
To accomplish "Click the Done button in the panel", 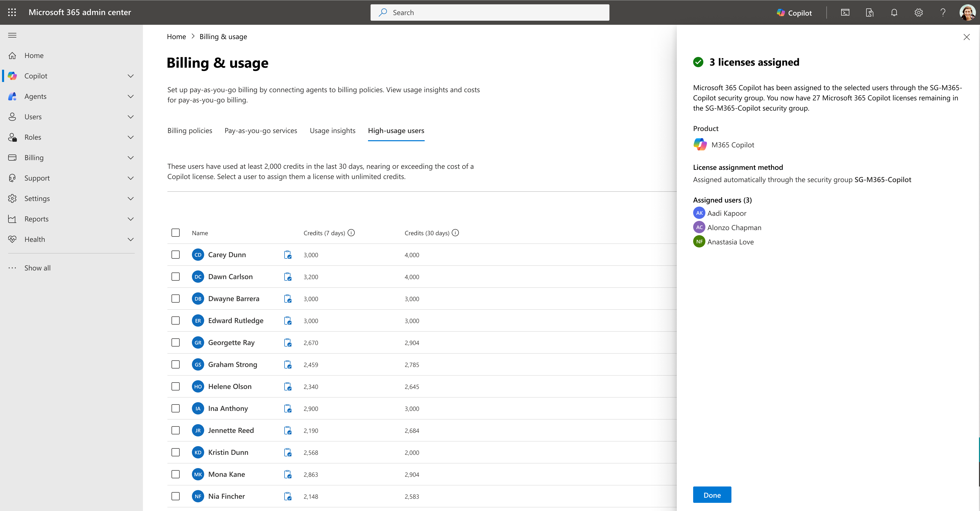I will point(712,495).
